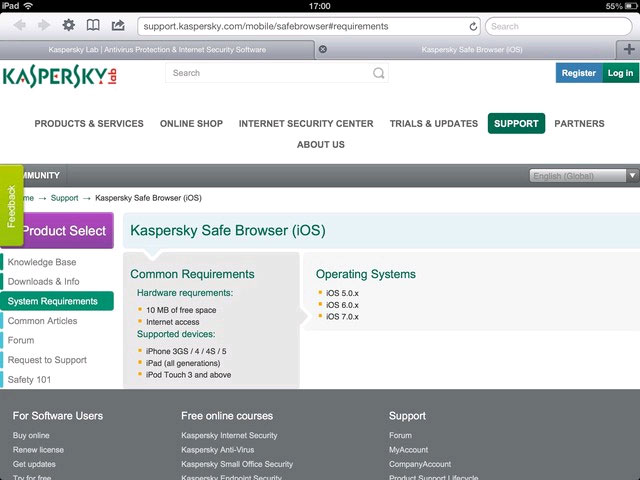Image resolution: width=640 pixels, height=480 pixels.
Task: Tap the share icon in toolbar
Action: (x=118, y=26)
